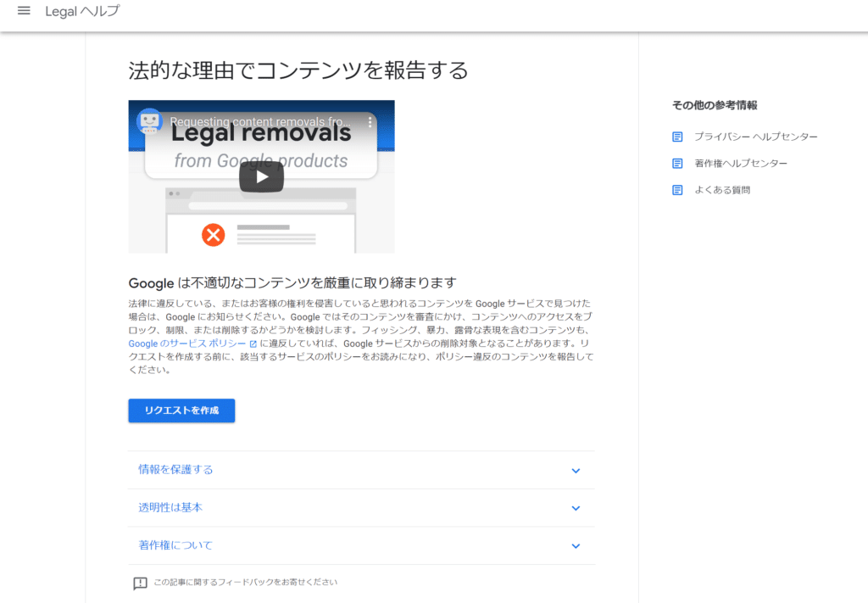
Task: Click the document icon beside よくある質問
Action: (677, 190)
